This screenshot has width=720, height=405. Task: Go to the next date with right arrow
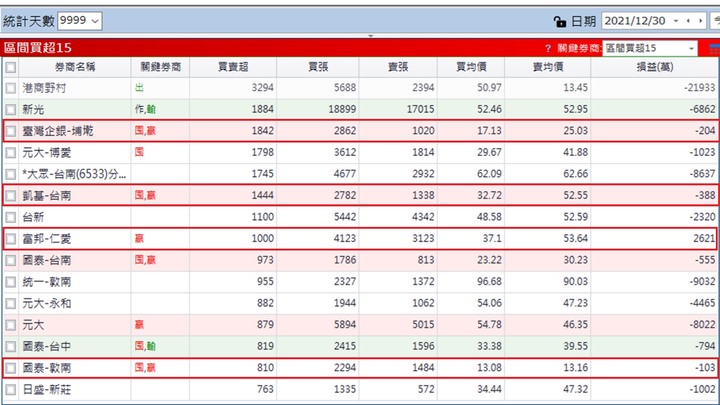[x=700, y=21]
